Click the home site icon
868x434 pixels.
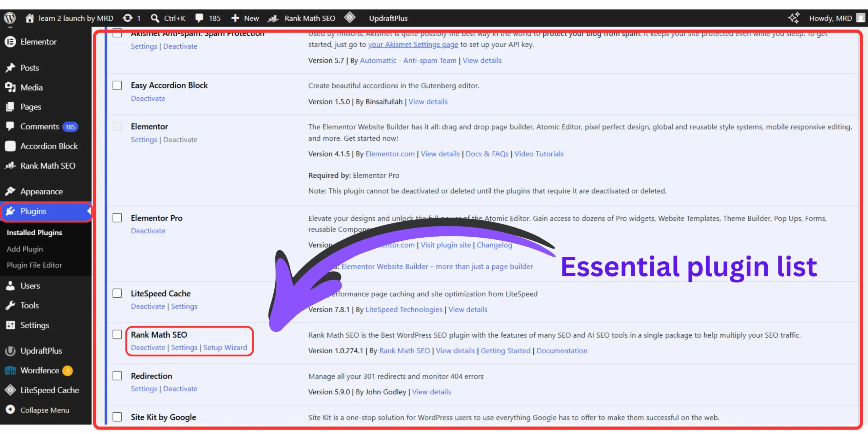30,18
